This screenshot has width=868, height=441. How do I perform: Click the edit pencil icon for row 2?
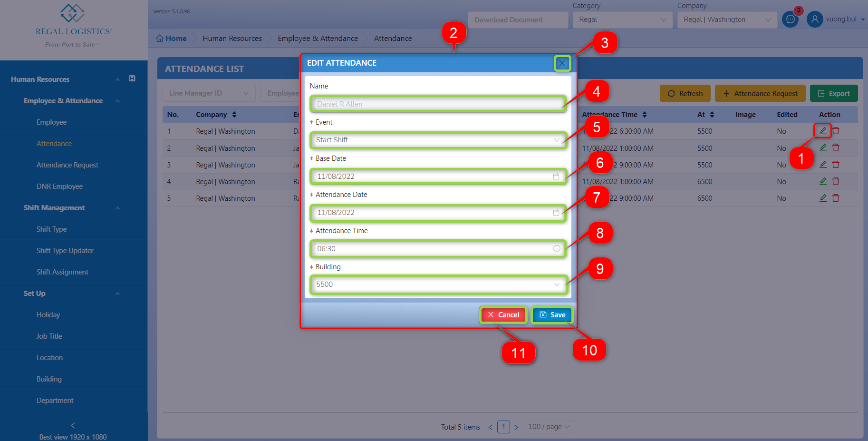[823, 148]
